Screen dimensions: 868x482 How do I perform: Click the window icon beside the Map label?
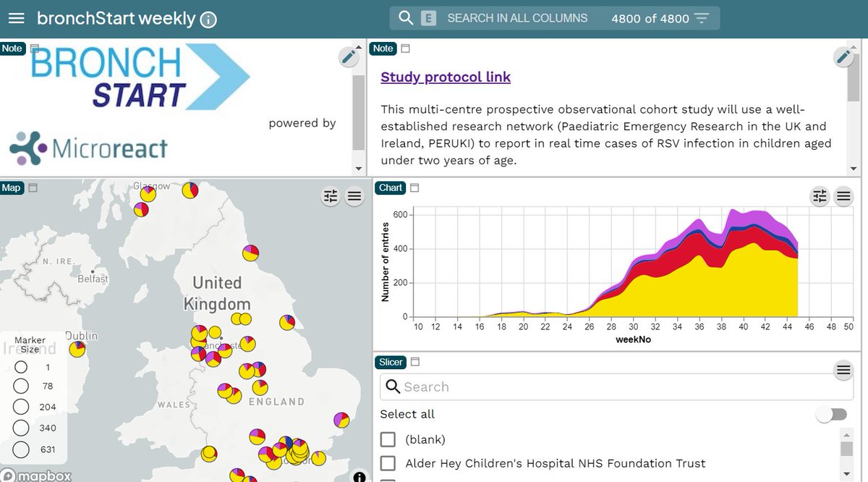coord(33,188)
